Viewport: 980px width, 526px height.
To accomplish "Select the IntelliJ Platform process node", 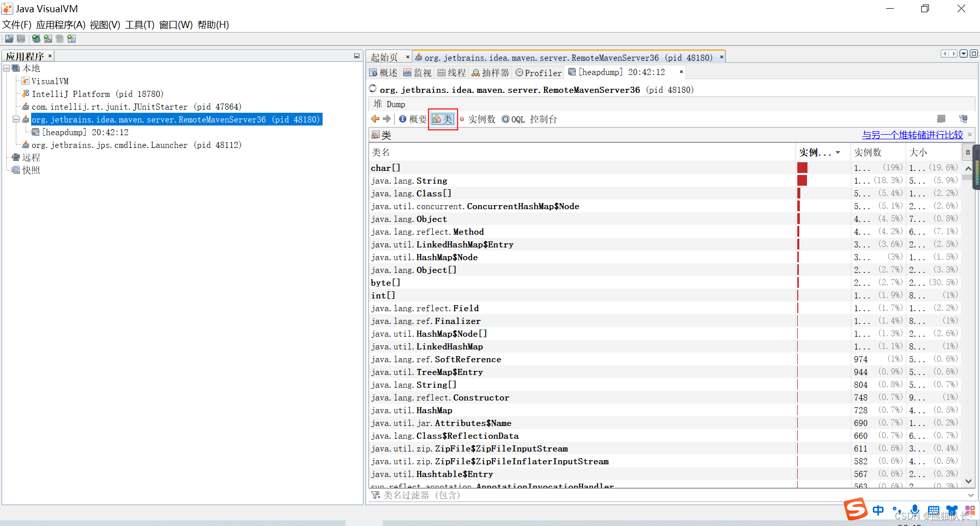I will click(97, 94).
